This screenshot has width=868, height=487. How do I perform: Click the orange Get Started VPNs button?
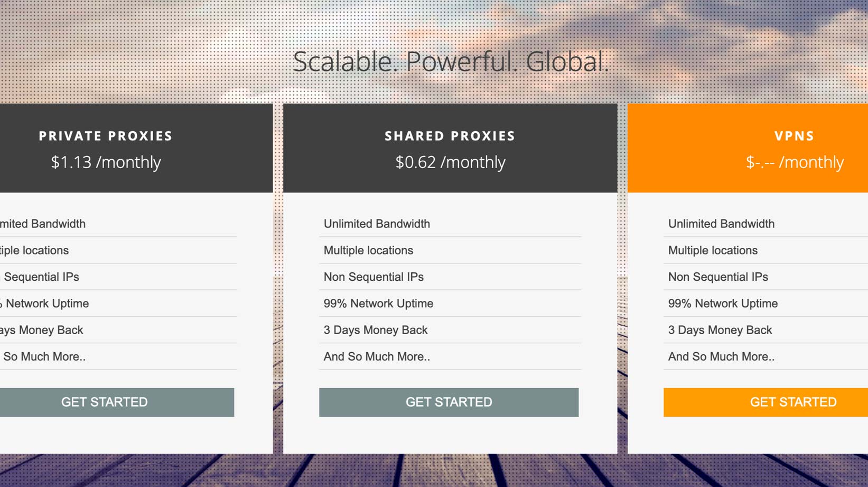(792, 402)
